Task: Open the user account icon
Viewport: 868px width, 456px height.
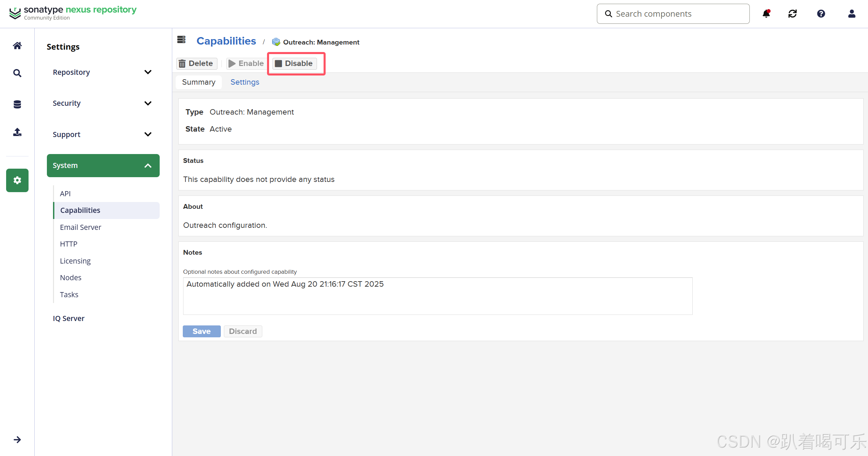Action: pyautogui.click(x=852, y=14)
